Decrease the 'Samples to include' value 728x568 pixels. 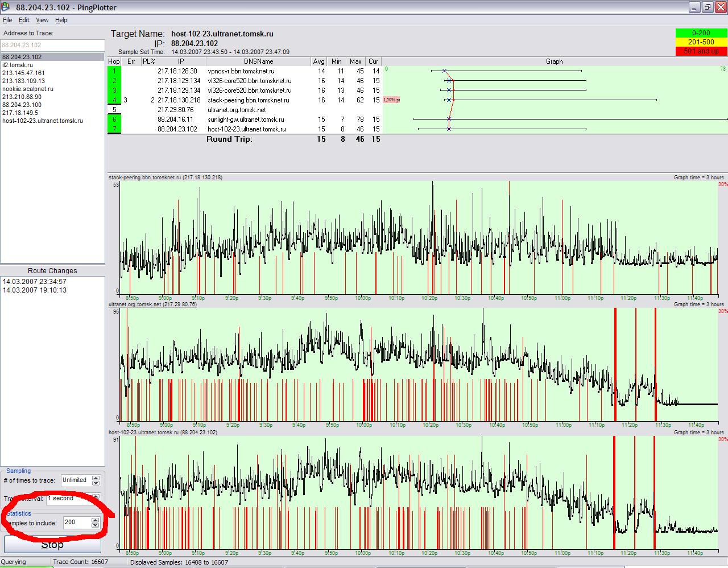click(95, 525)
